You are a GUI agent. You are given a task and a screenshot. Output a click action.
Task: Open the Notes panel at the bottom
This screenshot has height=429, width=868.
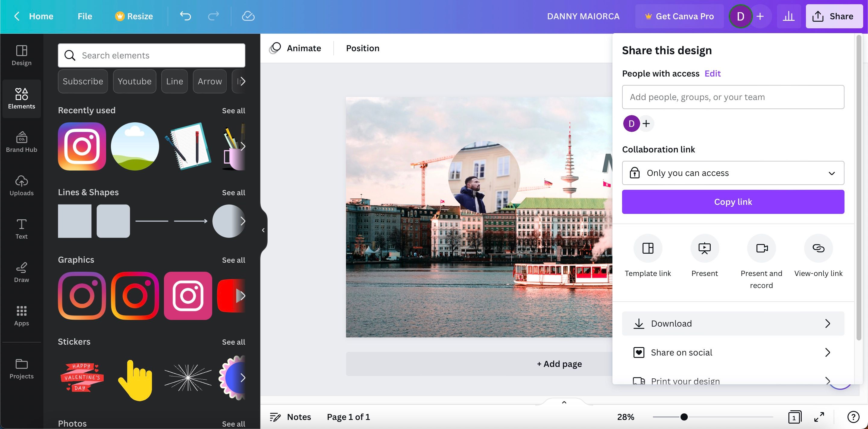tap(291, 417)
